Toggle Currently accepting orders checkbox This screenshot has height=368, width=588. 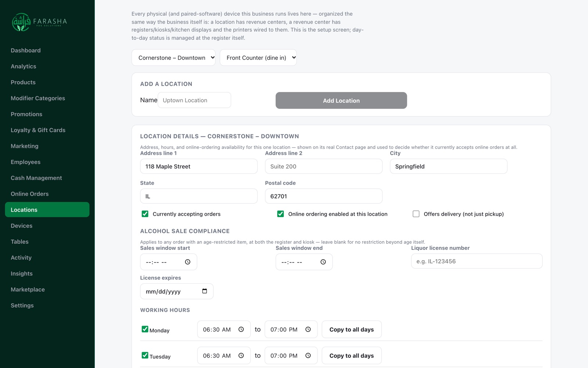click(145, 214)
